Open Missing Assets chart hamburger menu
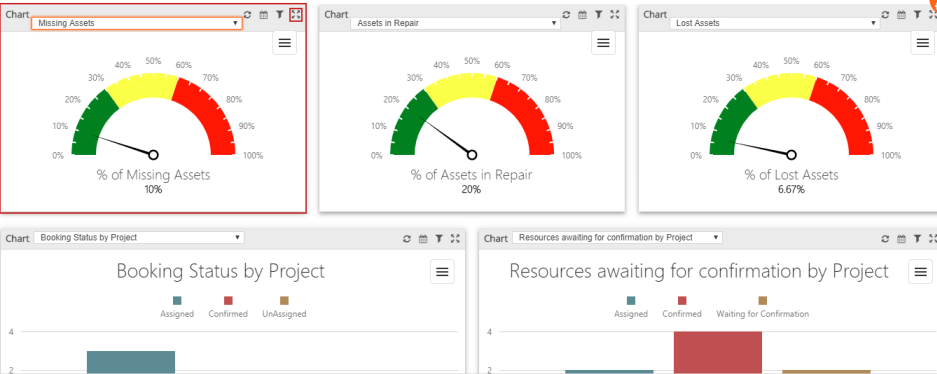 point(284,42)
